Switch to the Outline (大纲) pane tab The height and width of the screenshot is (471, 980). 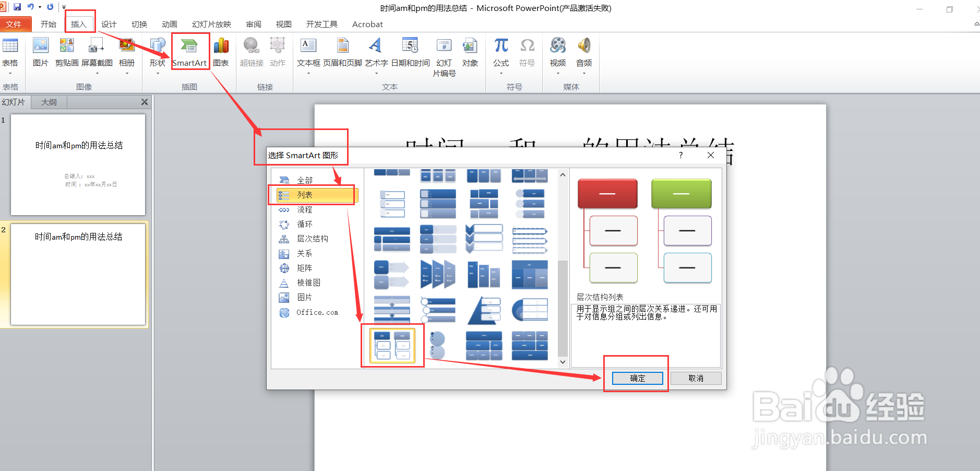pos(49,102)
